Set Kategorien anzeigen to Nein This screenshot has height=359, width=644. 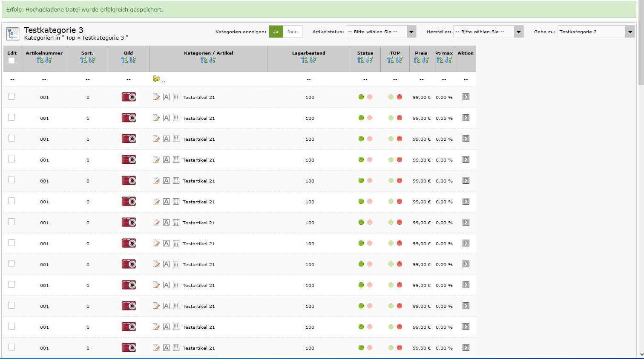coord(292,32)
